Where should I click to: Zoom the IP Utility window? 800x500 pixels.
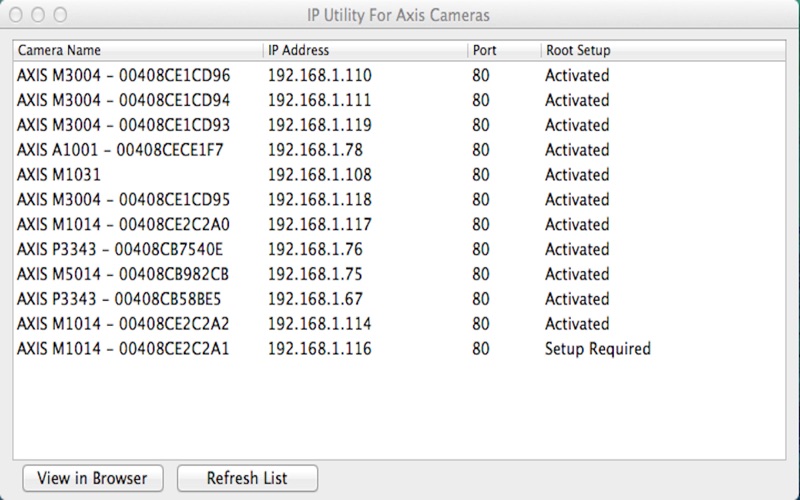click(x=60, y=15)
